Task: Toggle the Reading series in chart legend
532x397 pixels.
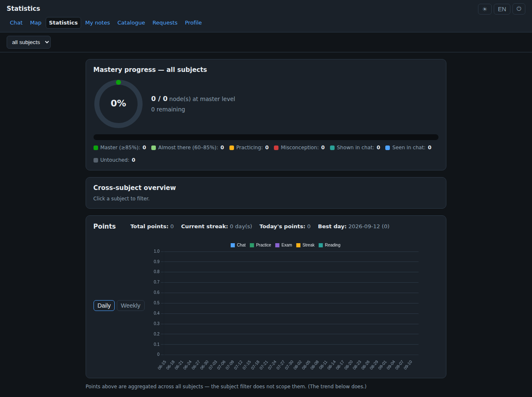Action: click(x=330, y=245)
